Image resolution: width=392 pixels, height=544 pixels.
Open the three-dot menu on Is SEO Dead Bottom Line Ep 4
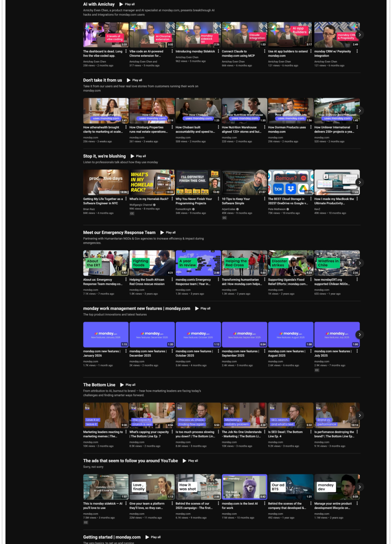[x=311, y=432]
